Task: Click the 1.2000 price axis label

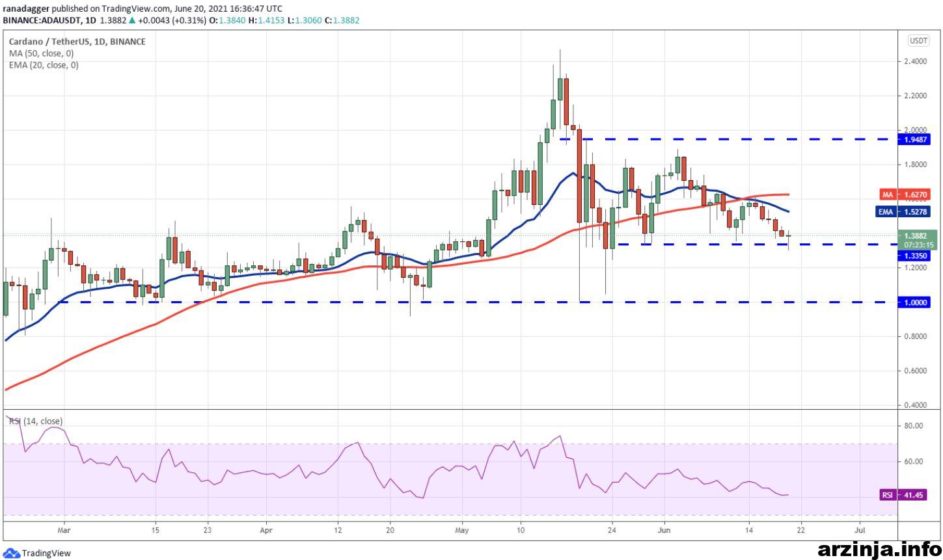Action: pos(915,268)
